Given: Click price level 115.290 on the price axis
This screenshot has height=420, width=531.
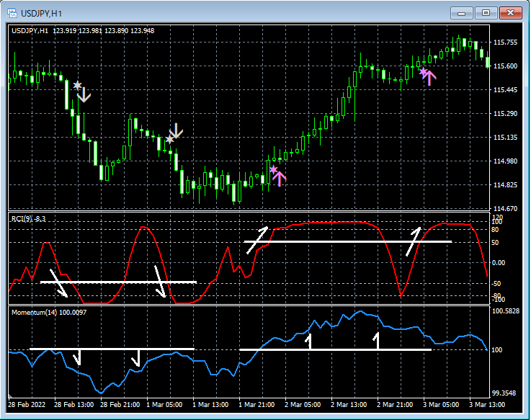Looking at the screenshot, I should 505,114.
